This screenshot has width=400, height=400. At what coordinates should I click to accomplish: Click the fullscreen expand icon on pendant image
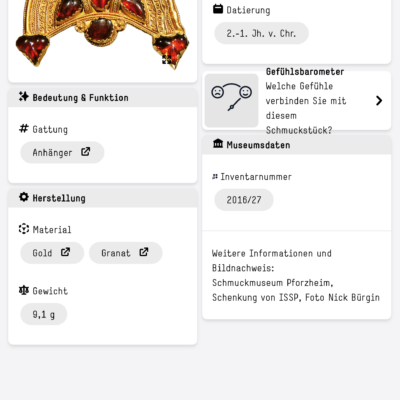[x=167, y=60]
